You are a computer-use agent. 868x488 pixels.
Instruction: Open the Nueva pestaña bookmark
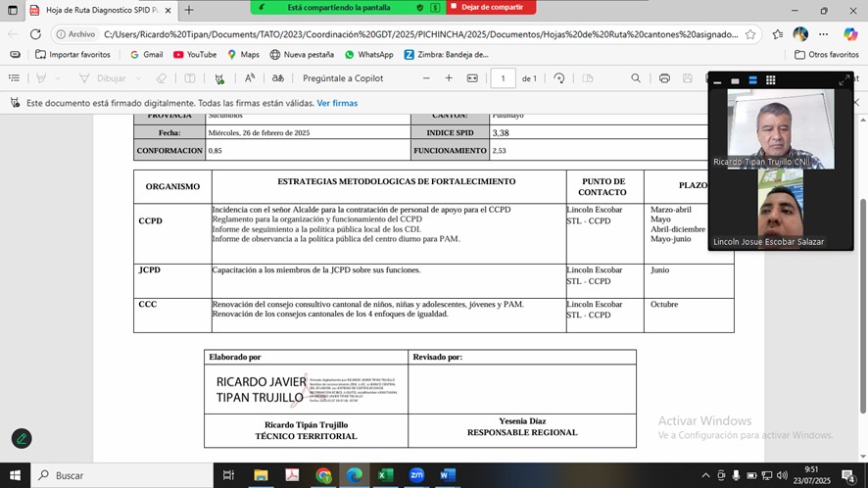tap(302, 54)
